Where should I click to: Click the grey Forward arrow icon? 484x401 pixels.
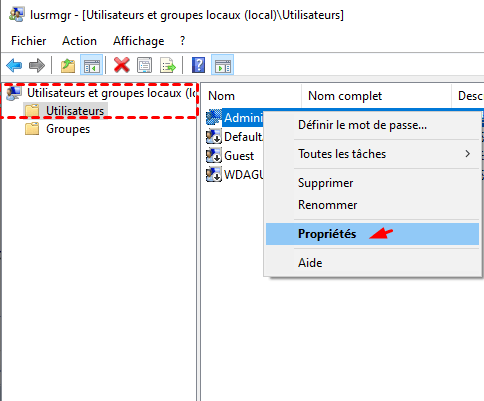[x=37, y=65]
